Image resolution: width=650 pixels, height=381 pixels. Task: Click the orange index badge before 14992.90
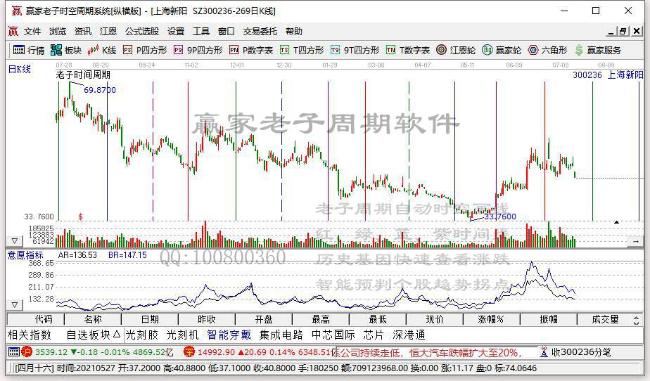pyautogui.click(x=189, y=352)
